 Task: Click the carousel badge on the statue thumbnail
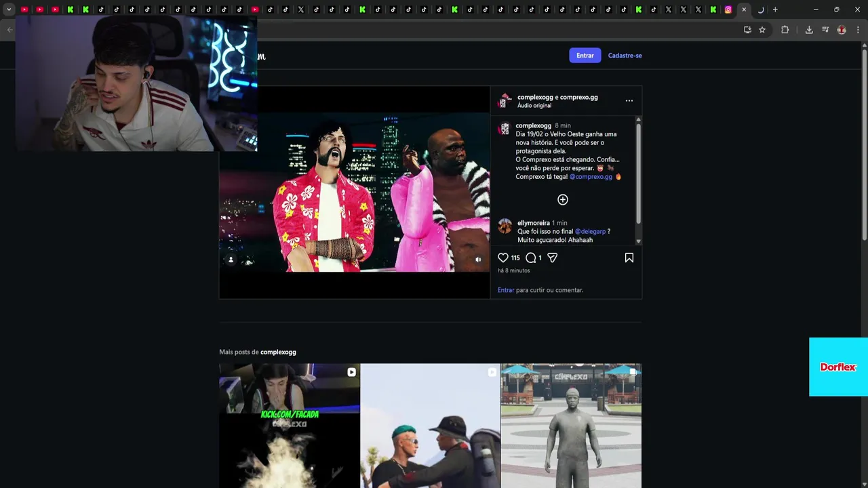click(x=633, y=372)
